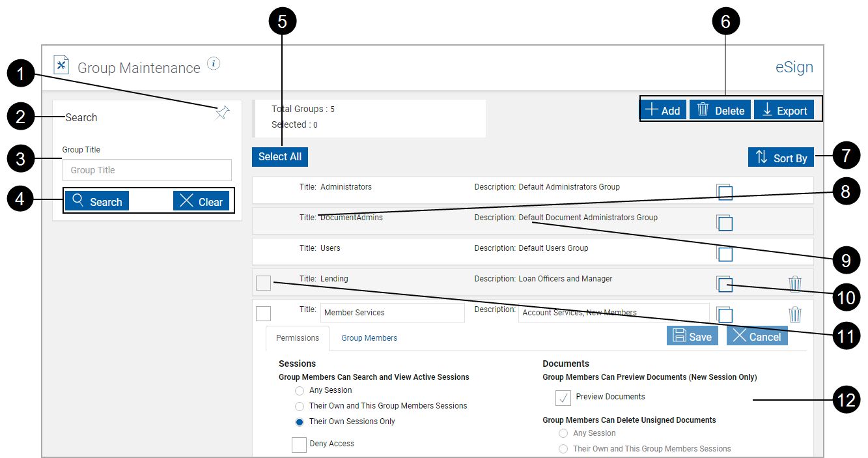Click Select All groups button
The width and height of the screenshot is (868, 458).
280,156
